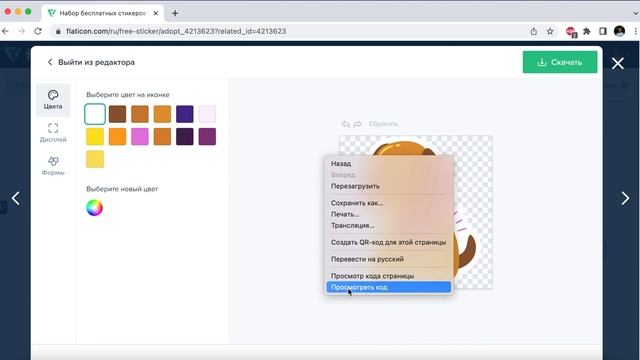Go to next sticker with right arrow
Image resolution: width=640 pixels, height=360 pixels.
(x=625, y=198)
